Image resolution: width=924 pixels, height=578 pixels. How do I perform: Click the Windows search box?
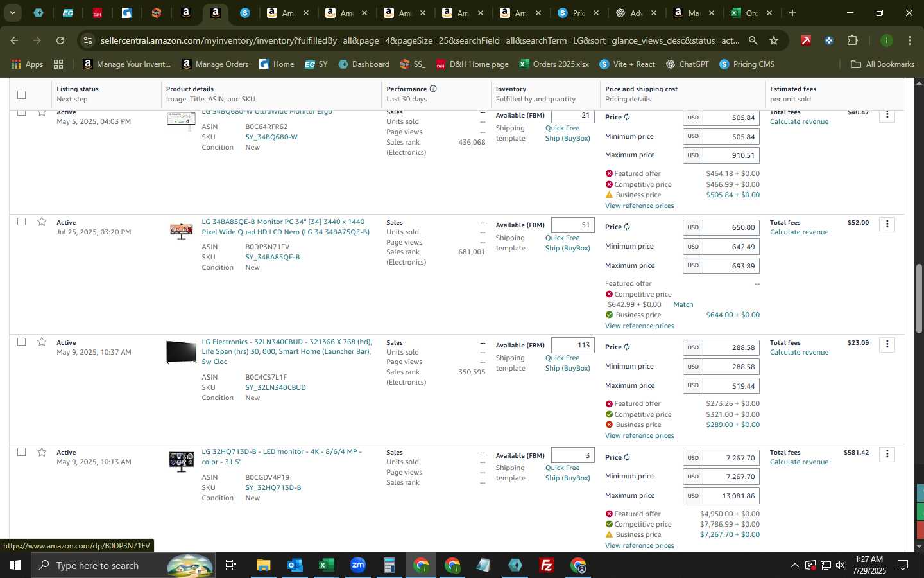pyautogui.click(x=123, y=565)
